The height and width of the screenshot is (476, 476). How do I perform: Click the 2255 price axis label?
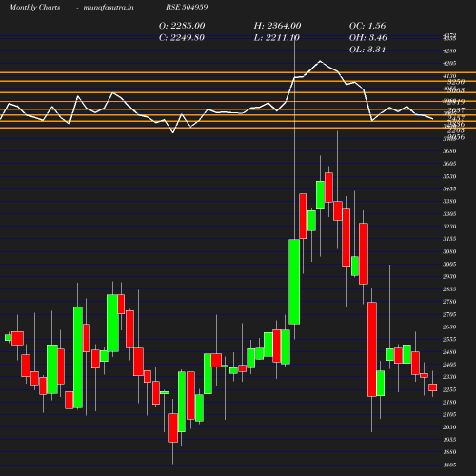click(x=449, y=389)
